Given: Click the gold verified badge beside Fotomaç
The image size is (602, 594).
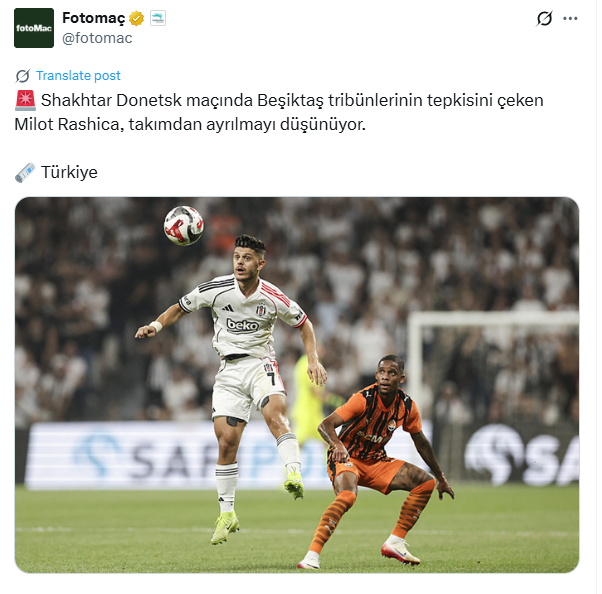Looking at the screenshot, I should (x=136, y=18).
